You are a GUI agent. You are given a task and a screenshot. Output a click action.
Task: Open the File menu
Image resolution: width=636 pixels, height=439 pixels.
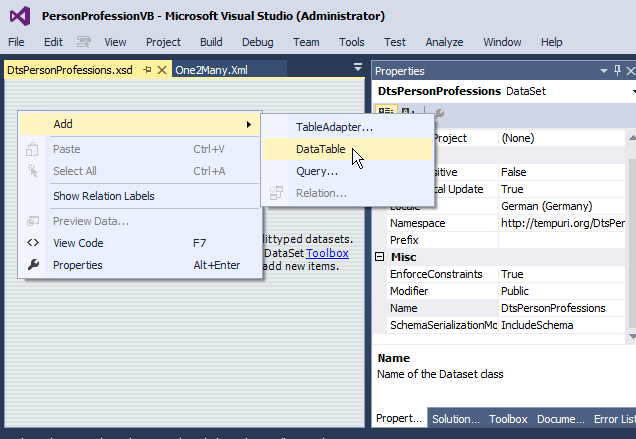(16, 42)
